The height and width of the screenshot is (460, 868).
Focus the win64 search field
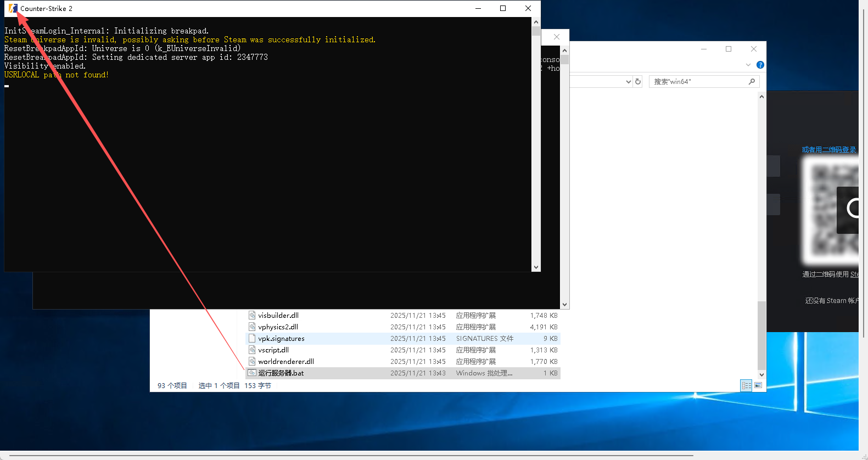[x=697, y=82]
